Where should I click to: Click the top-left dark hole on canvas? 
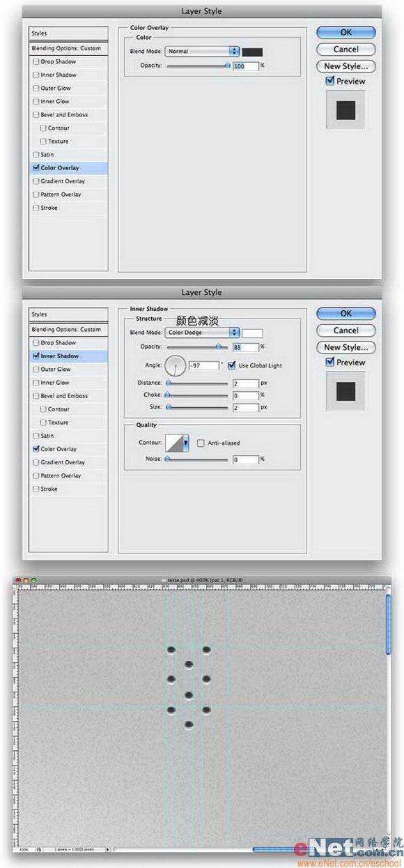click(x=171, y=650)
